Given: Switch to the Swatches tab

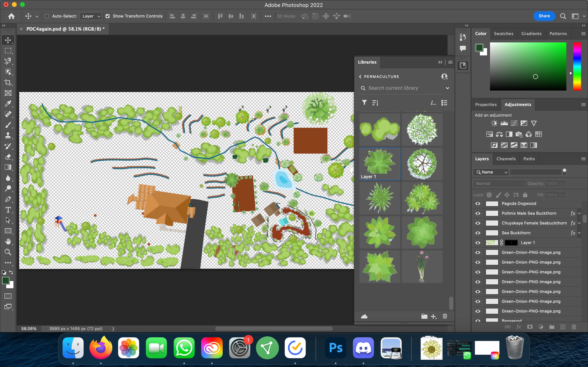Looking at the screenshot, I should pyautogui.click(x=503, y=33).
